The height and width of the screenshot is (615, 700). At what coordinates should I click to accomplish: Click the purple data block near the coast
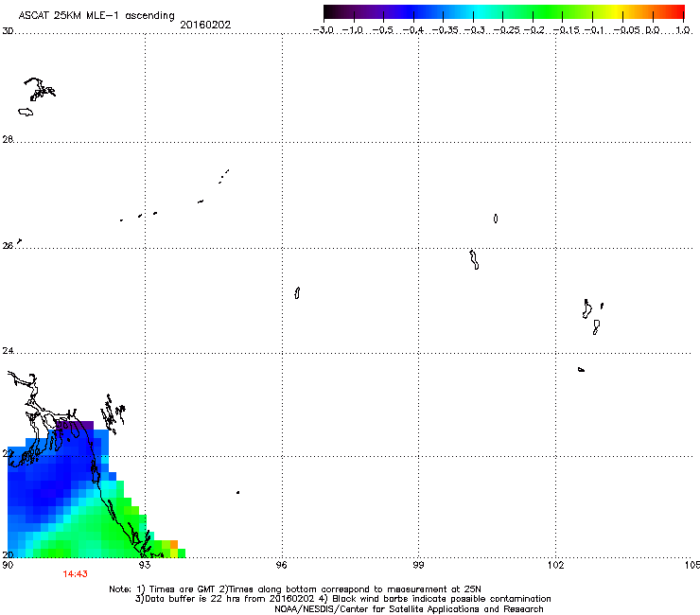[75, 425]
